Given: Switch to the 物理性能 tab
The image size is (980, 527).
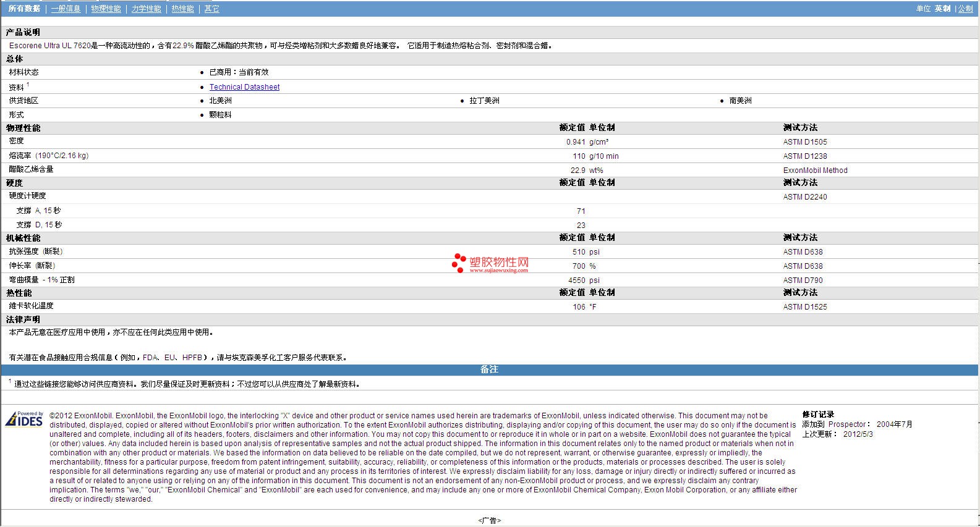Looking at the screenshot, I should (x=106, y=9).
